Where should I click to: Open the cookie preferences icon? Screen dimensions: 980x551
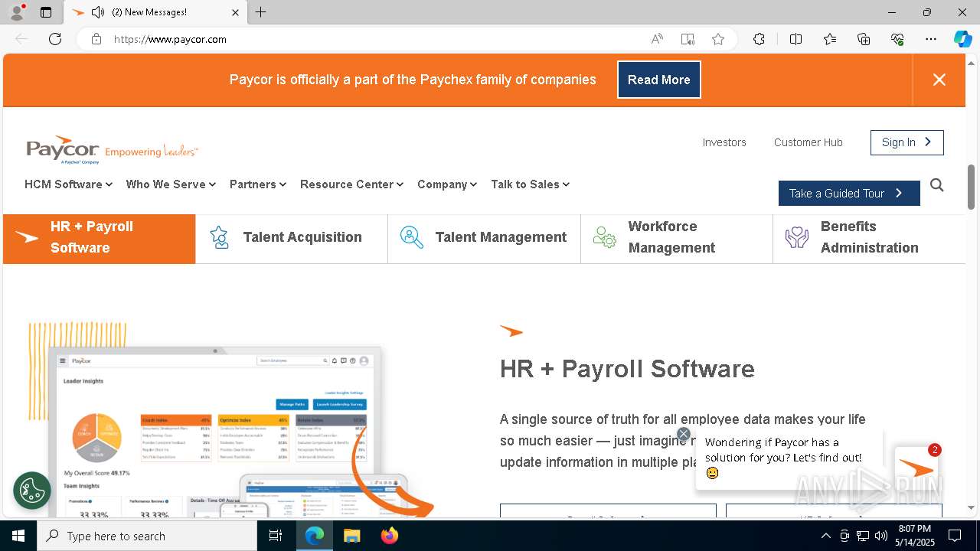point(32,491)
